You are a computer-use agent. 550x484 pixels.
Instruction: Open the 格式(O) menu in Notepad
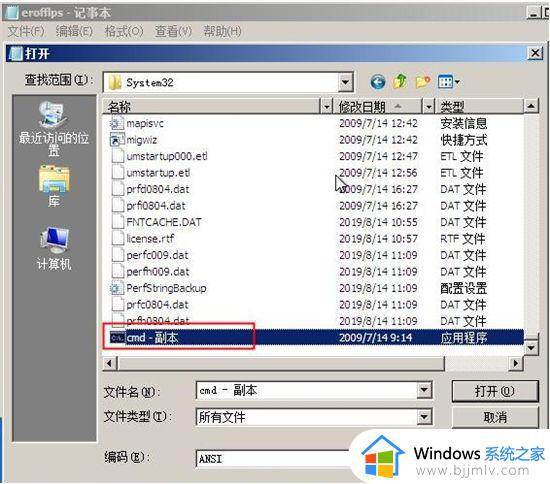click(124, 32)
